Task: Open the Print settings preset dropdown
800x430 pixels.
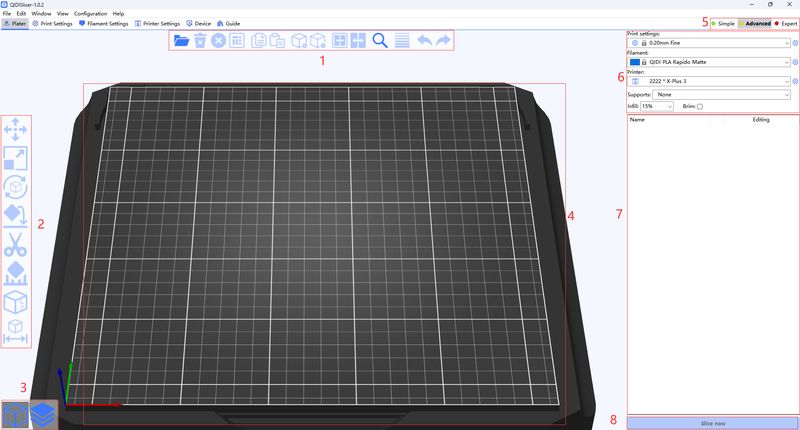Action: 710,44
